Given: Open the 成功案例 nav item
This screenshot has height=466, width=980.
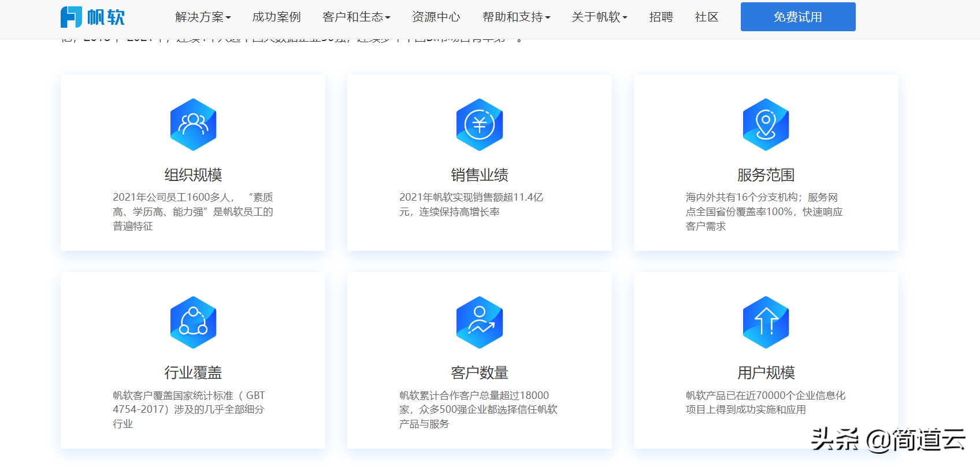Looking at the screenshot, I should (277, 17).
